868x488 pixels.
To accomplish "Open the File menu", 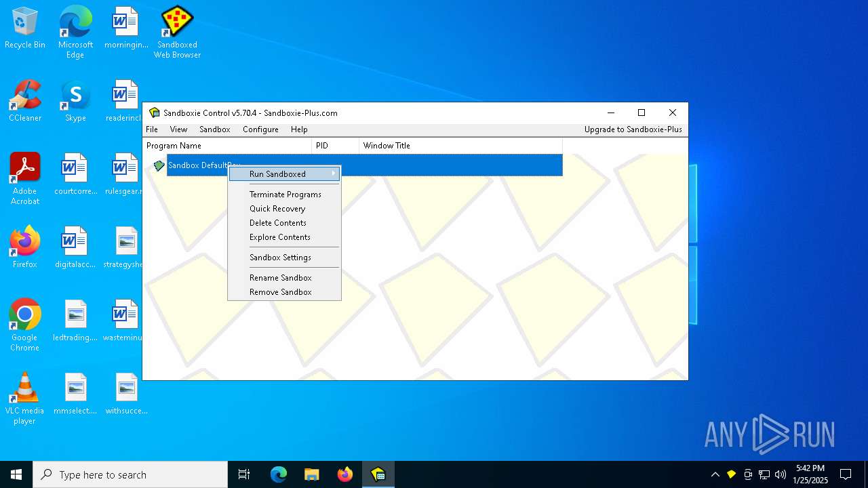I will (152, 129).
